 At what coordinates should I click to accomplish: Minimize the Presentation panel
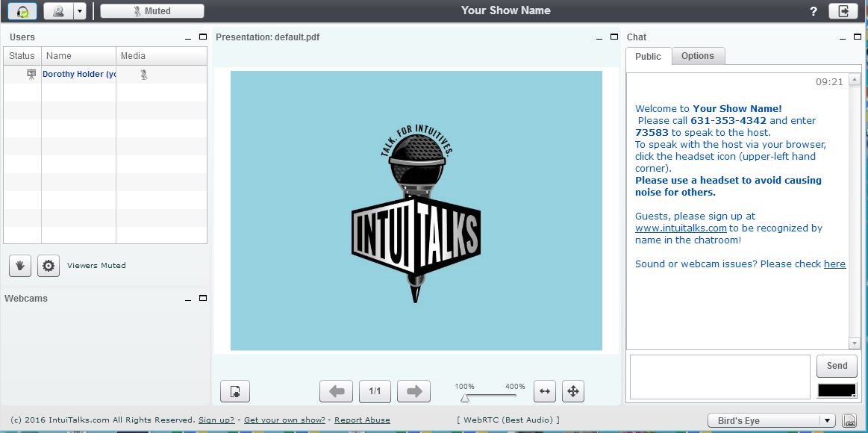[x=600, y=37]
